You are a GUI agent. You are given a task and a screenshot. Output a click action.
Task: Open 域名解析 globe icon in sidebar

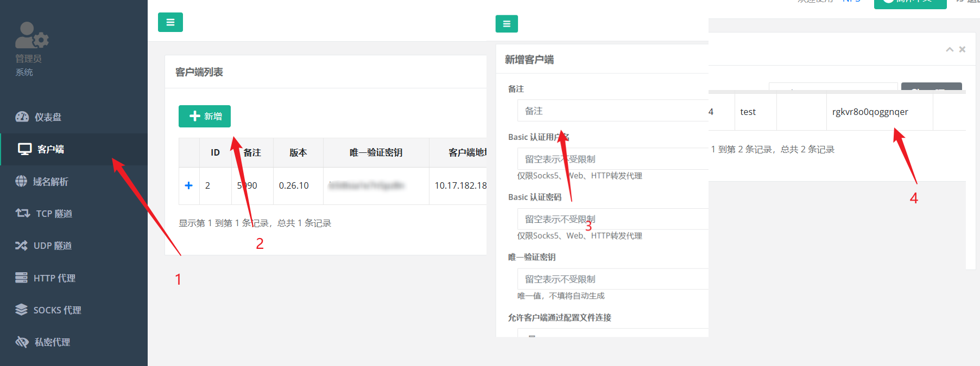[21, 181]
